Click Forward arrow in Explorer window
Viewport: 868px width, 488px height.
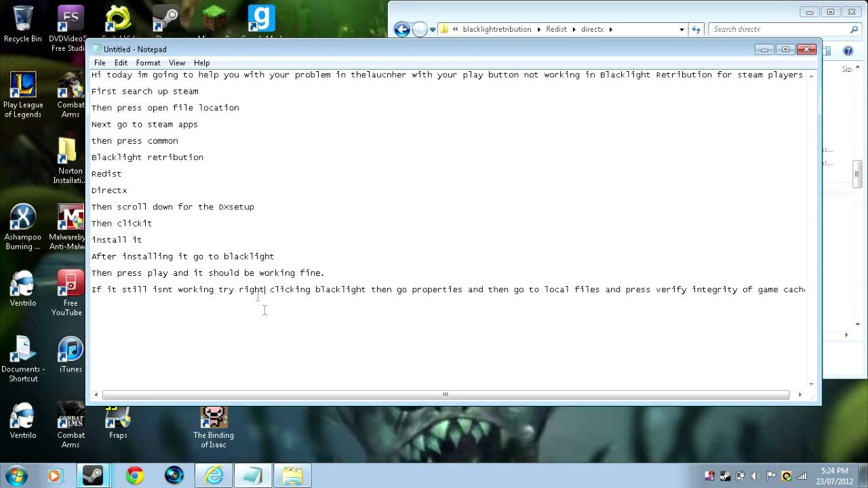point(420,29)
